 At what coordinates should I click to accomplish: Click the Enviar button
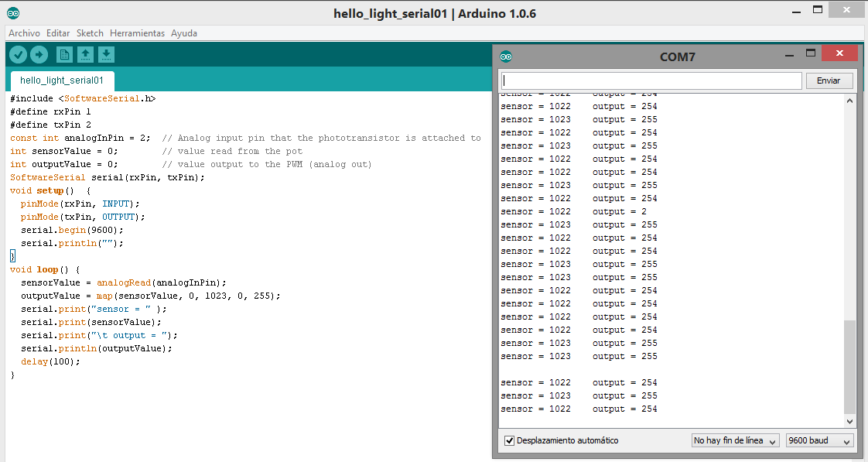click(829, 81)
